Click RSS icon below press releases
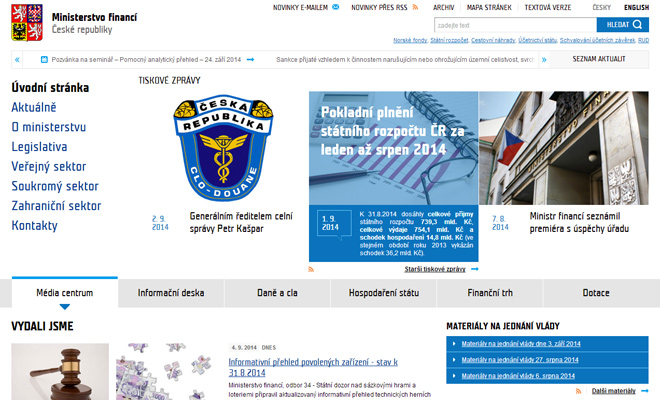The height and width of the screenshot is (400, 660). (311, 269)
